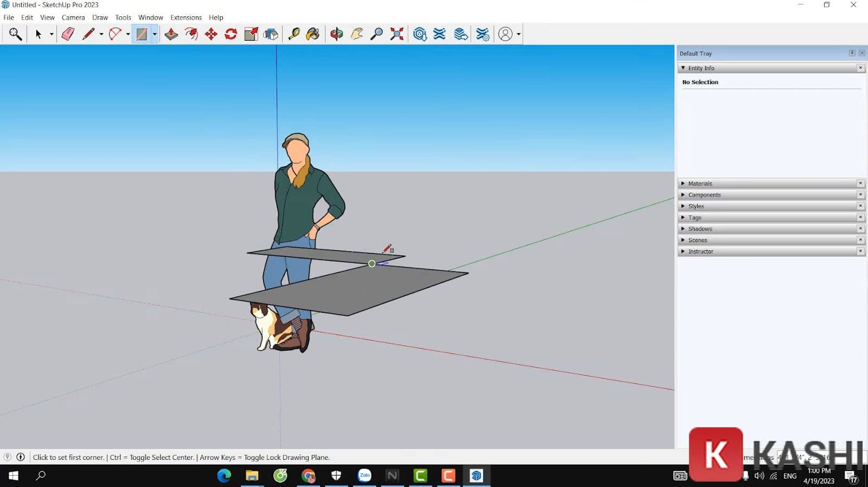
Task: Click the Zoom Extents icon
Action: click(397, 34)
